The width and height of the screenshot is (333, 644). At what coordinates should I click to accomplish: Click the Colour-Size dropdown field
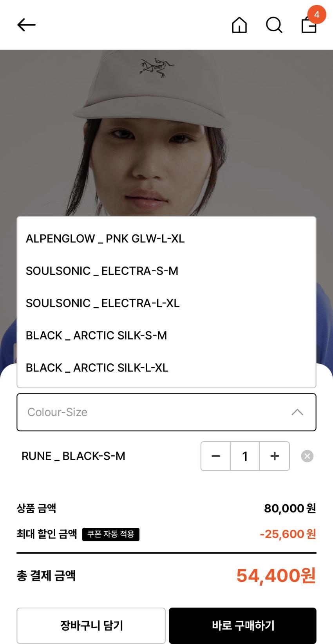click(157, 412)
